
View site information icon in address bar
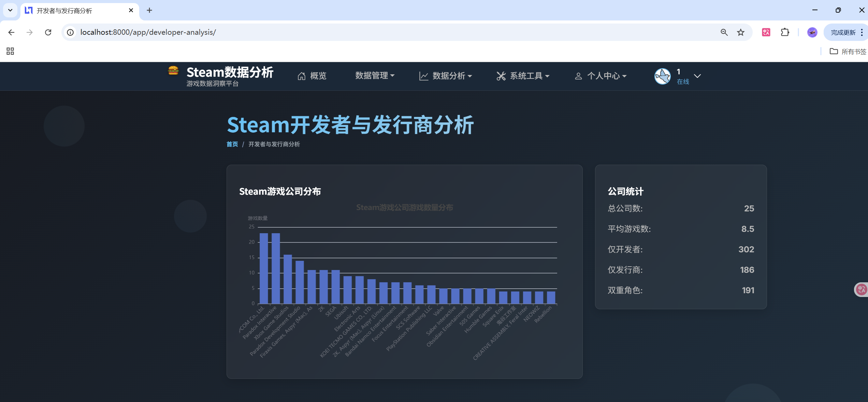[70, 32]
